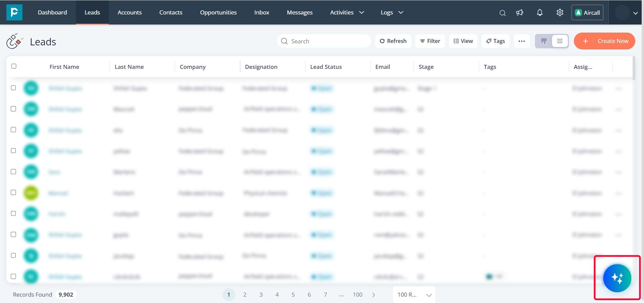The width and height of the screenshot is (644, 303).
Task: Click the table vertical scrollbar
Action: click(634, 69)
